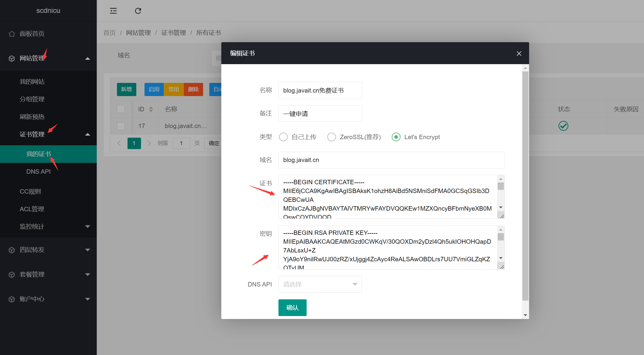This screenshot has width=644, height=355.
Task: Expand the 监控统计 menu
Action: point(87,226)
